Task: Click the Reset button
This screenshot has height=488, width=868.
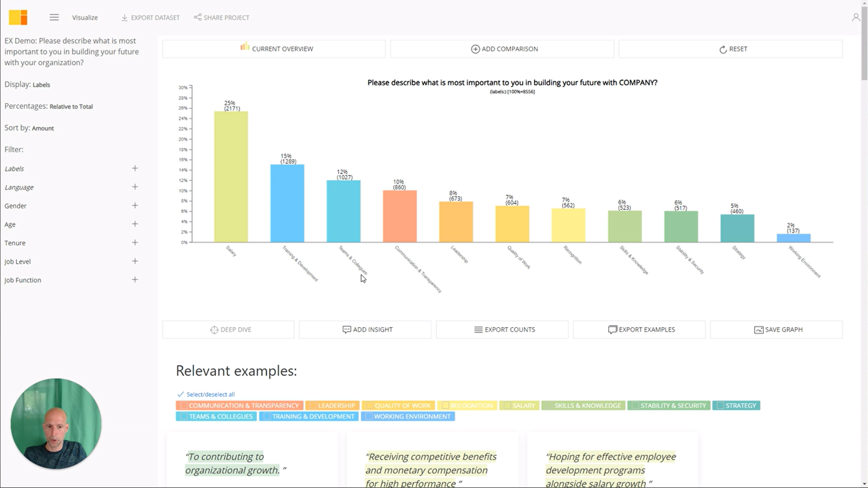Action: coord(732,48)
